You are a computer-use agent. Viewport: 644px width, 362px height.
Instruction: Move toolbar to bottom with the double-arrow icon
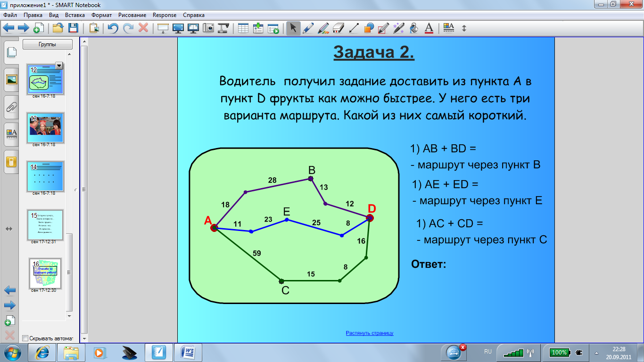coord(464,28)
